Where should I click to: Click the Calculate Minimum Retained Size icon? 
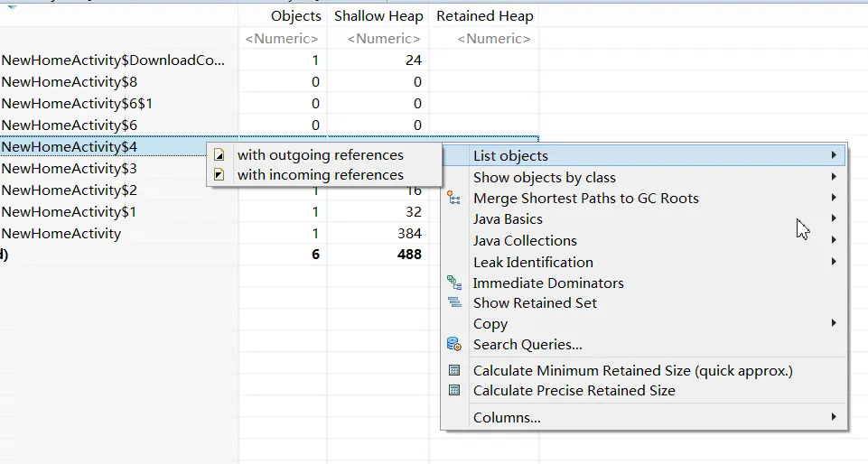(x=454, y=370)
